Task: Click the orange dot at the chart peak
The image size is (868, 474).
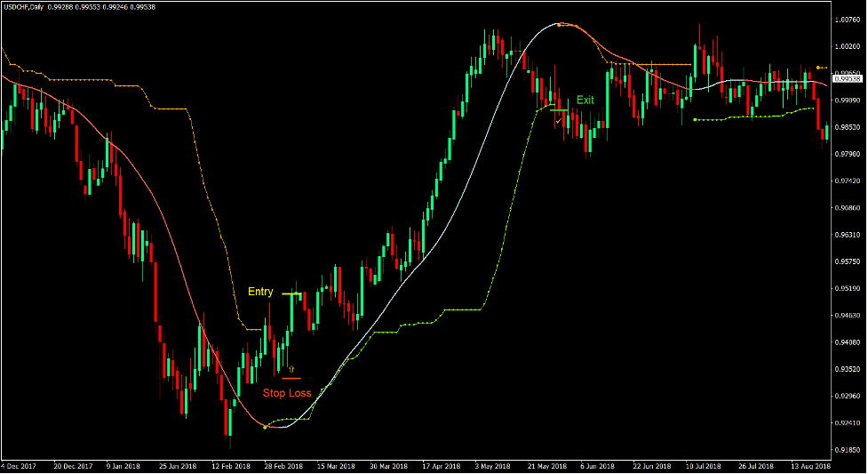Action: coord(558,25)
